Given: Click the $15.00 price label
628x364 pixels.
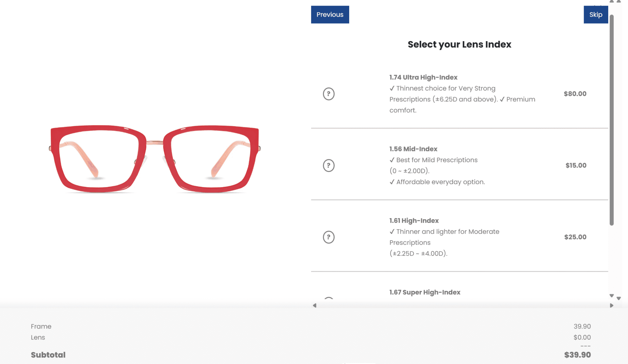Looking at the screenshot, I should (576, 166).
